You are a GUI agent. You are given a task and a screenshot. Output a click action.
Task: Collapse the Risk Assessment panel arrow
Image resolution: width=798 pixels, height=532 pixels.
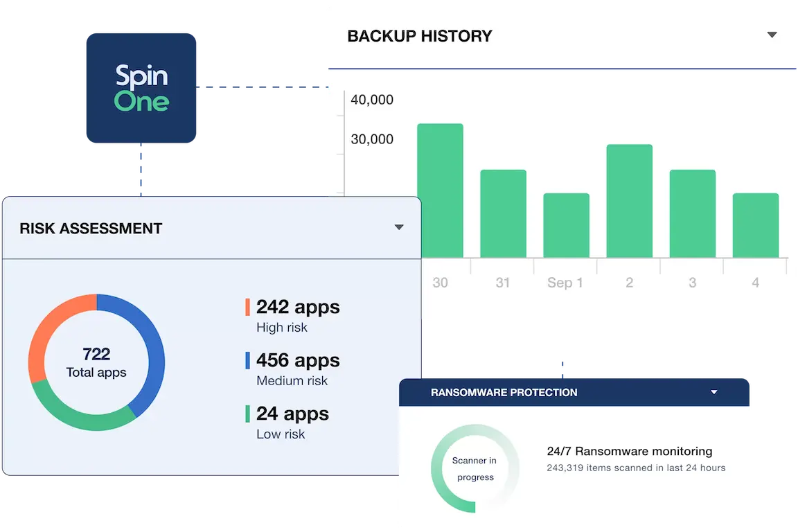399,227
